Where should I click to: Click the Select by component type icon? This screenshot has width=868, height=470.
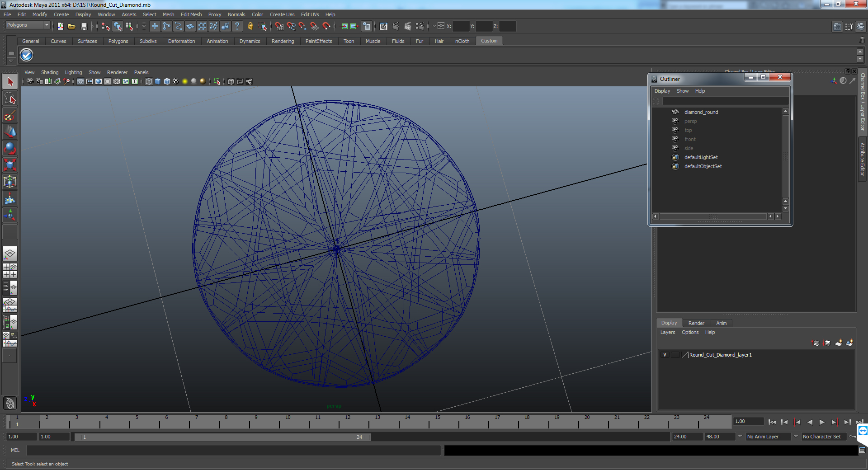[x=129, y=26]
